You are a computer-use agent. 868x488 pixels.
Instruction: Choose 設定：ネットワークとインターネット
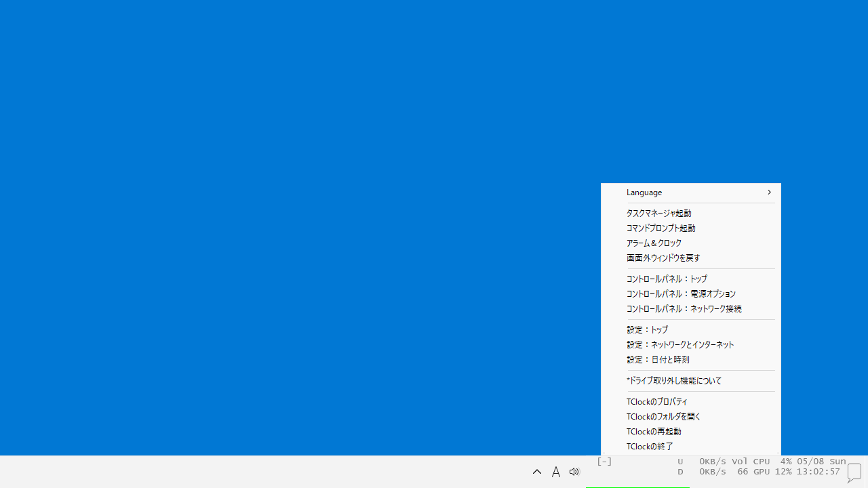[690, 345]
